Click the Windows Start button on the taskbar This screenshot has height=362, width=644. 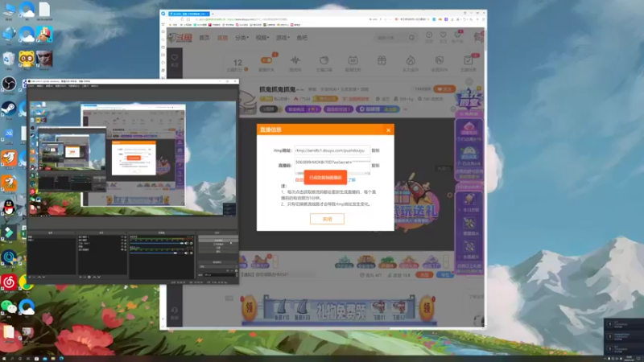pos(4,358)
